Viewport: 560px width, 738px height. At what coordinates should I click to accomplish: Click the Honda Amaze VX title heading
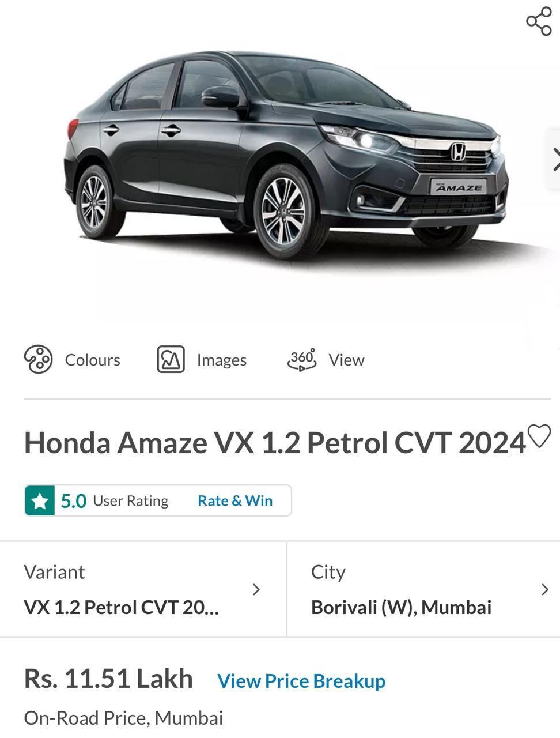pyautogui.click(x=275, y=443)
